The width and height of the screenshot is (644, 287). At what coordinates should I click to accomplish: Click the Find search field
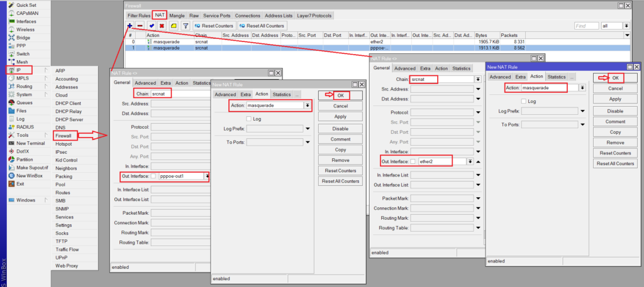click(x=586, y=26)
